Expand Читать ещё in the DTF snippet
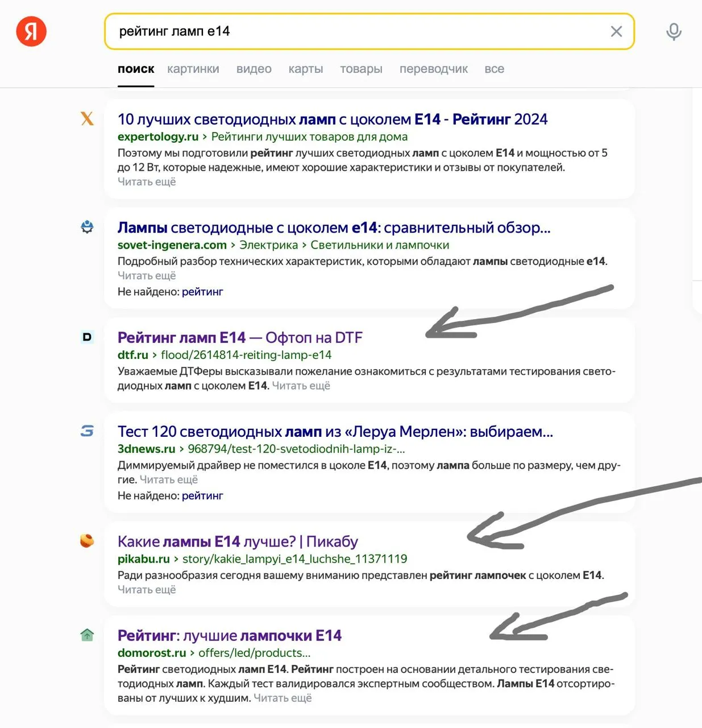This screenshot has width=702, height=728. [301, 386]
